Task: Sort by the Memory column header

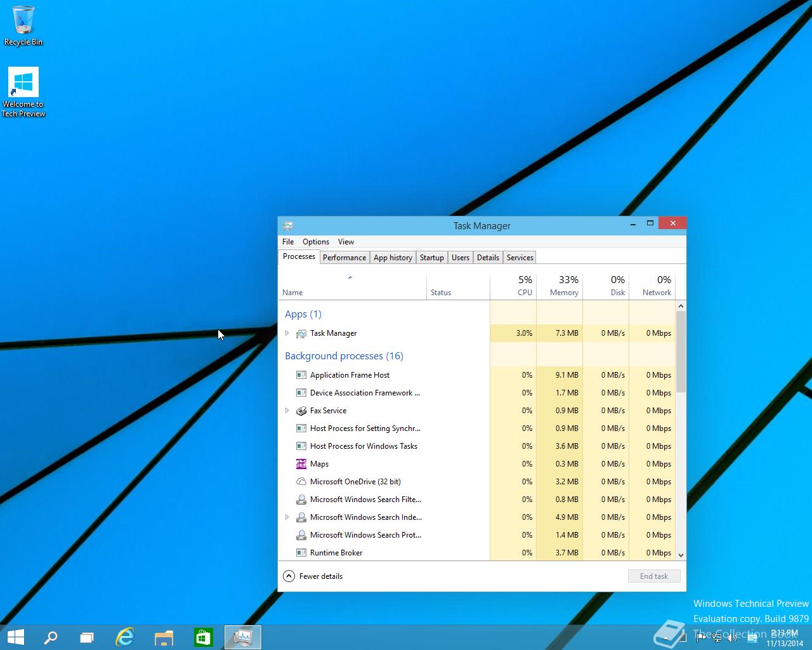Action: pos(560,286)
